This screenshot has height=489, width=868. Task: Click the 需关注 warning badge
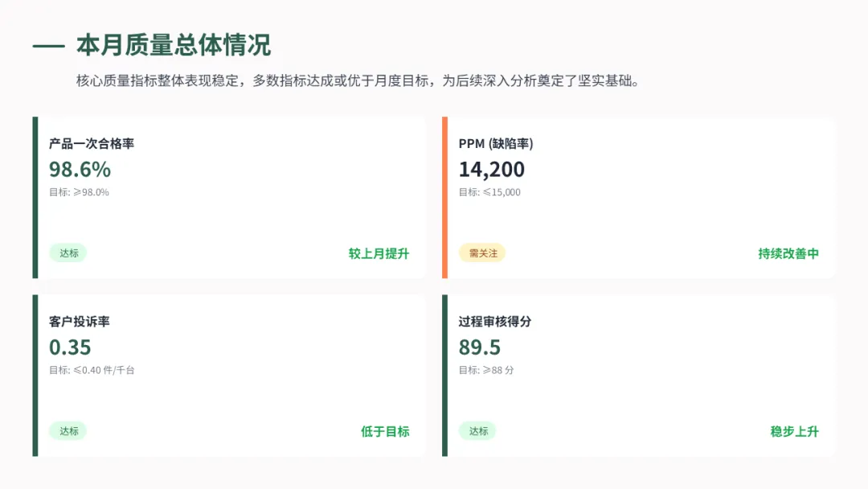[482, 253]
